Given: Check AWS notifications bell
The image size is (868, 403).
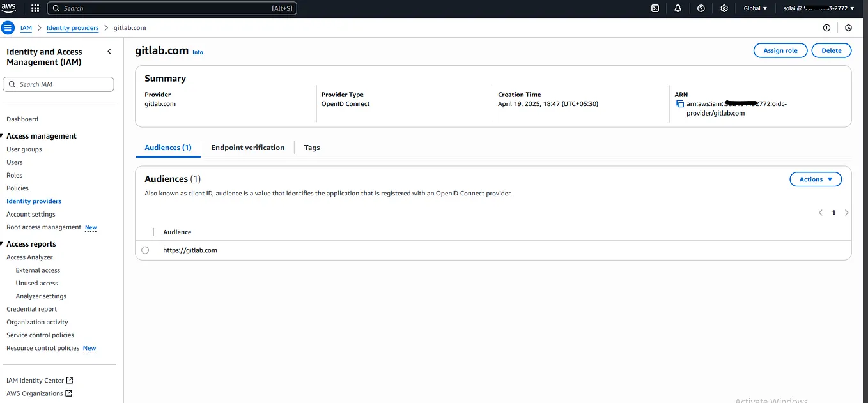Looking at the screenshot, I should click(x=678, y=8).
